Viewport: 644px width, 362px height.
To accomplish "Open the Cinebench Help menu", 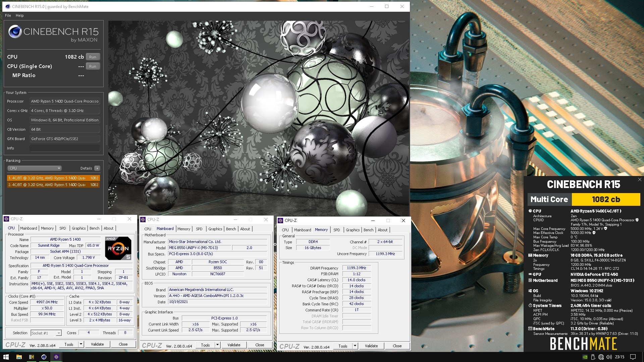I will [20, 15].
